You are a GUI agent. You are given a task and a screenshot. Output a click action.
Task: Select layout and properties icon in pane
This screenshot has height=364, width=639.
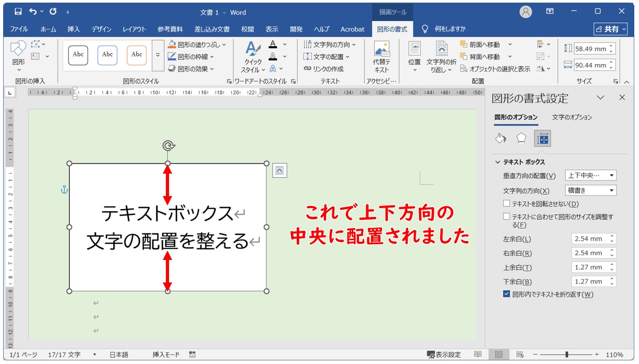point(543,139)
